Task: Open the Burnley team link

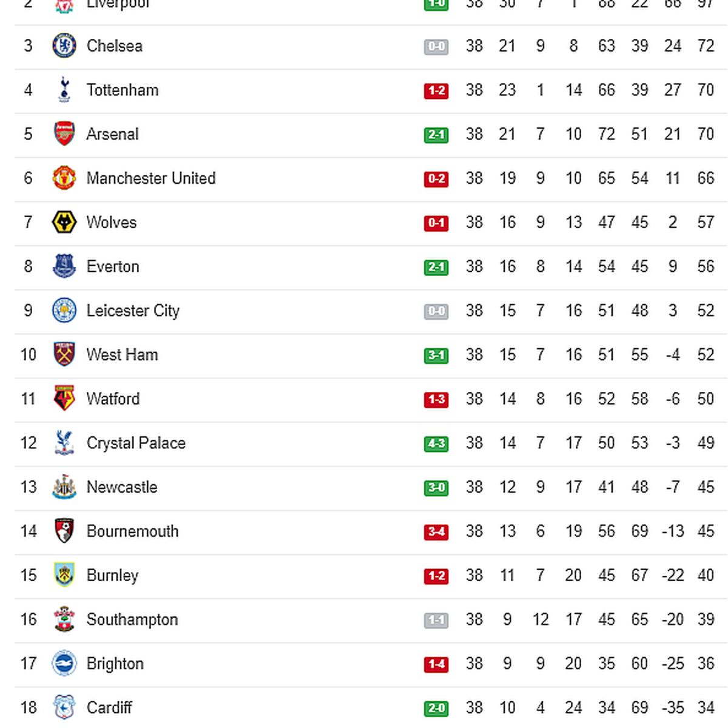Action: coord(112,575)
